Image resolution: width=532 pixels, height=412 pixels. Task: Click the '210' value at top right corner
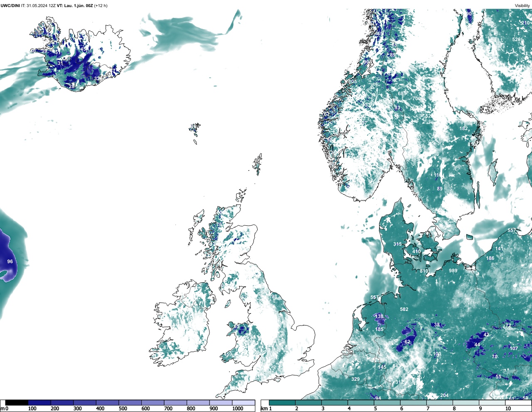(525, 22)
